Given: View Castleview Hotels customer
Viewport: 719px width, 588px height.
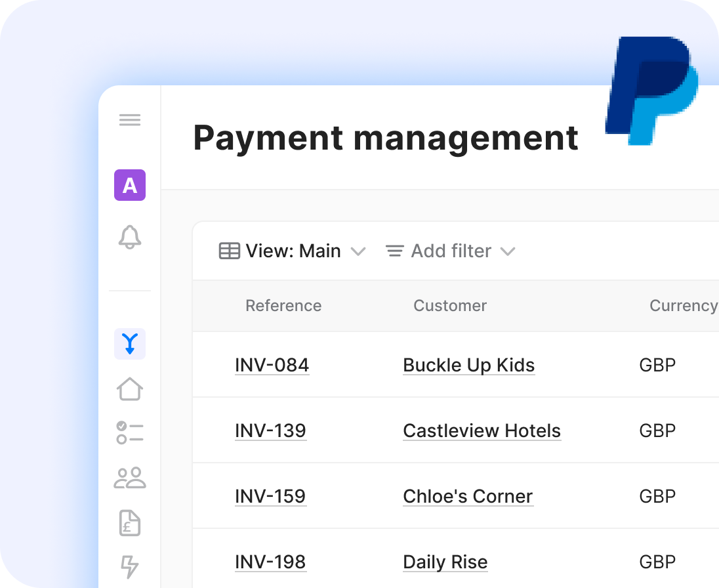Looking at the screenshot, I should (482, 431).
